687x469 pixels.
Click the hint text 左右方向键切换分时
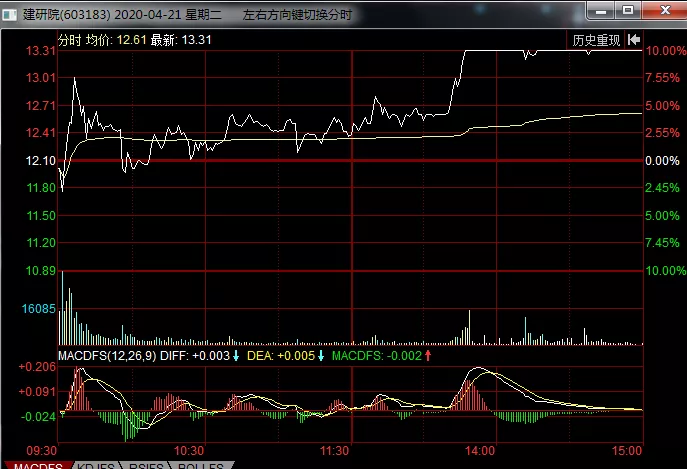click(x=297, y=15)
